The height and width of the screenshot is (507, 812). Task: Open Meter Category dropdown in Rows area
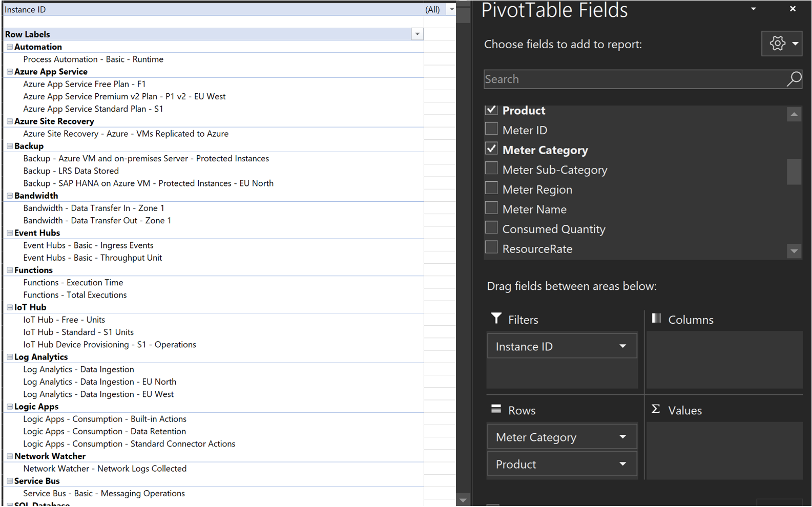(622, 437)
